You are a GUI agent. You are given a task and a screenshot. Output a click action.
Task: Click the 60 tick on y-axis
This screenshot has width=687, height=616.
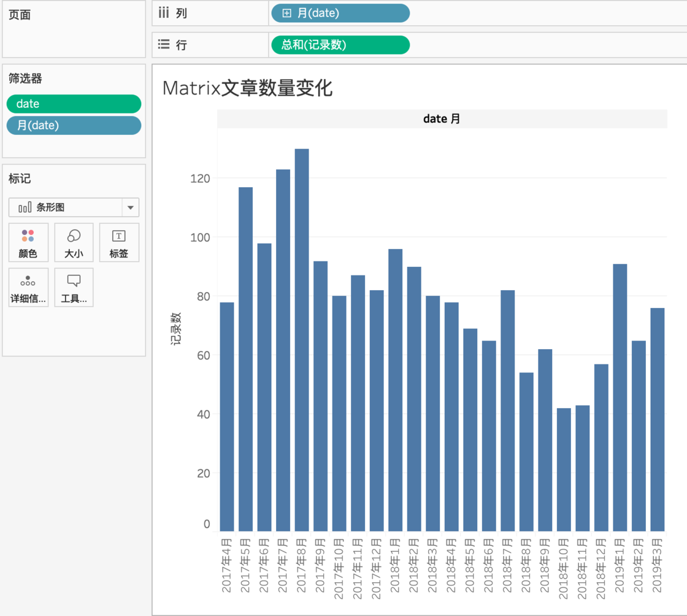point(203,355)
